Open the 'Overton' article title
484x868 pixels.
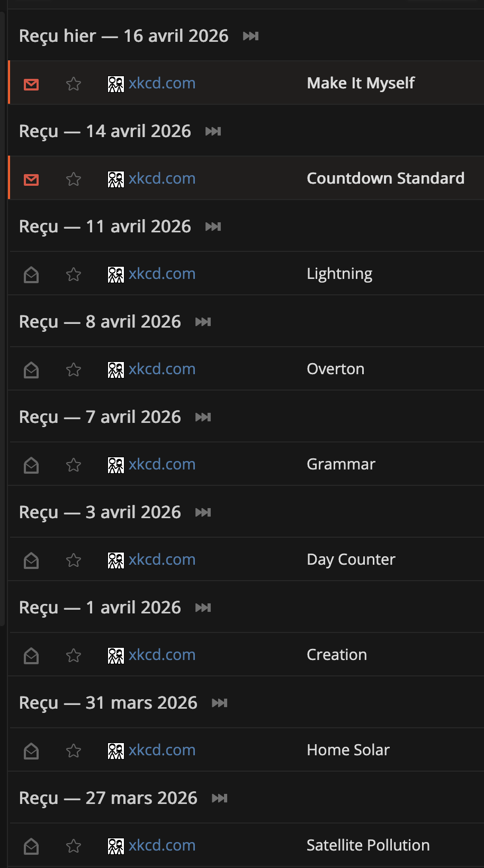click(x=335, y=369)
